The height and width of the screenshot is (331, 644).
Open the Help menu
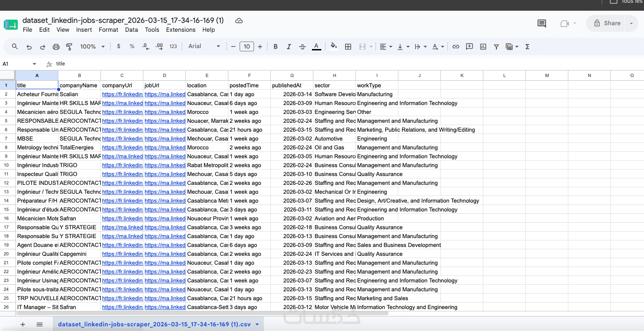coord(209,30)
